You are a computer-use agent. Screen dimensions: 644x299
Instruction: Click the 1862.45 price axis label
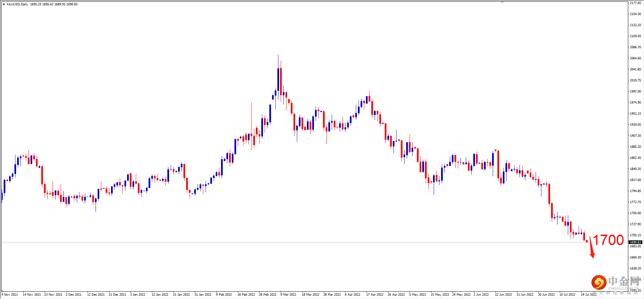(x=635, y=158)
